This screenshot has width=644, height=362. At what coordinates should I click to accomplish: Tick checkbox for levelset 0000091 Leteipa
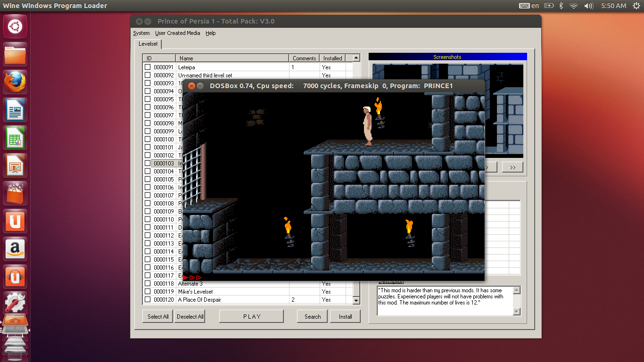tap(148, 67)
